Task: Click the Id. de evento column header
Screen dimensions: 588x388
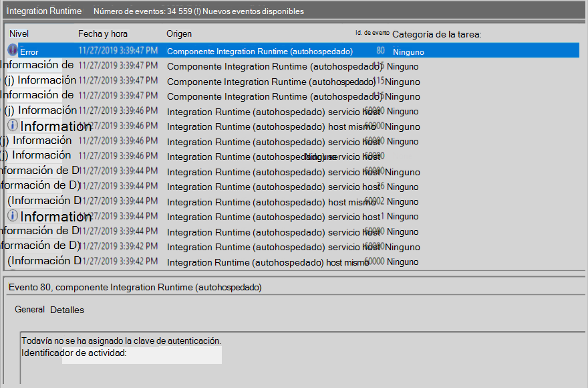Action: pyautogui.click(x=372, y=33)
